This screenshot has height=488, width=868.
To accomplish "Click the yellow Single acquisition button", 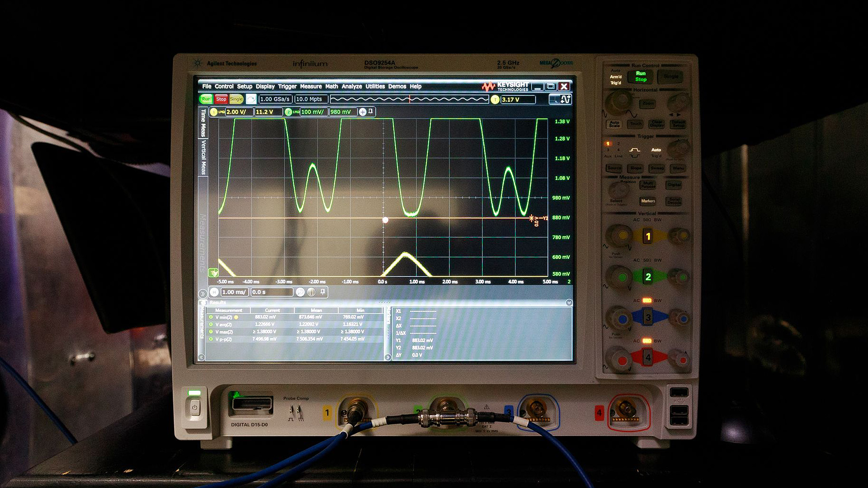I will coord(236,99).
